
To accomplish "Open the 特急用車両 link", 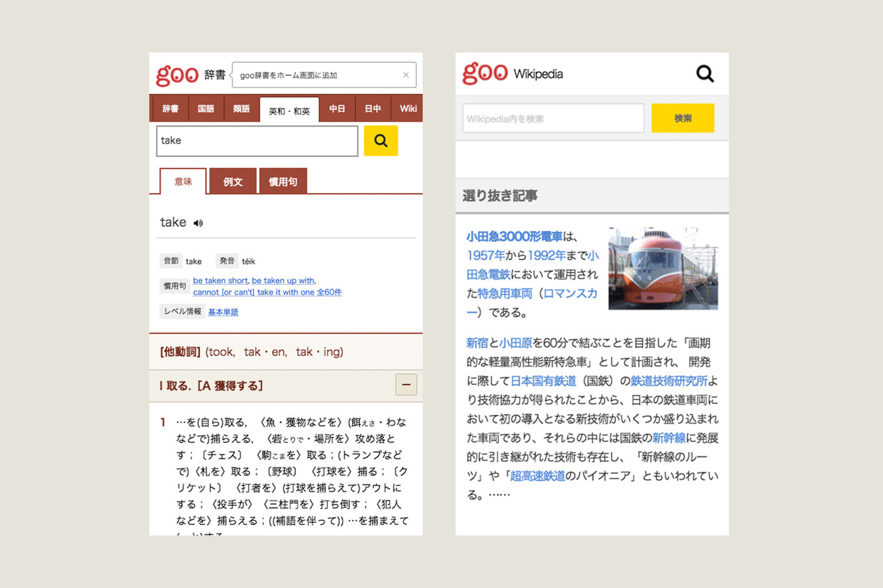I will pos(504,293).
